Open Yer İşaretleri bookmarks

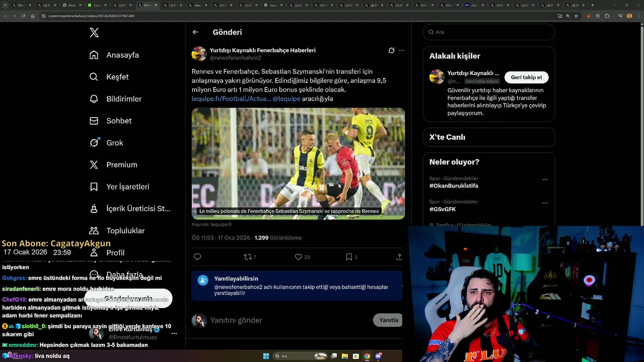(119, 187)
